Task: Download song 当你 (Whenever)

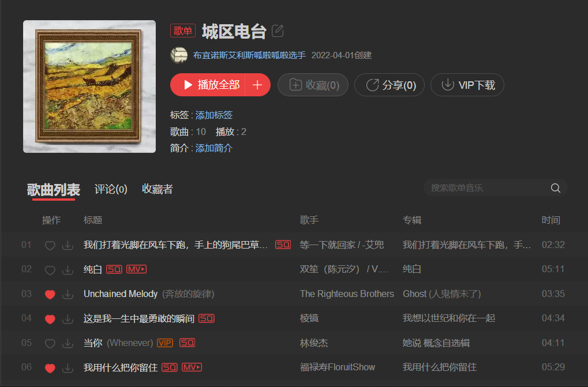Action: pyautogui.click(x=68, y=343)
